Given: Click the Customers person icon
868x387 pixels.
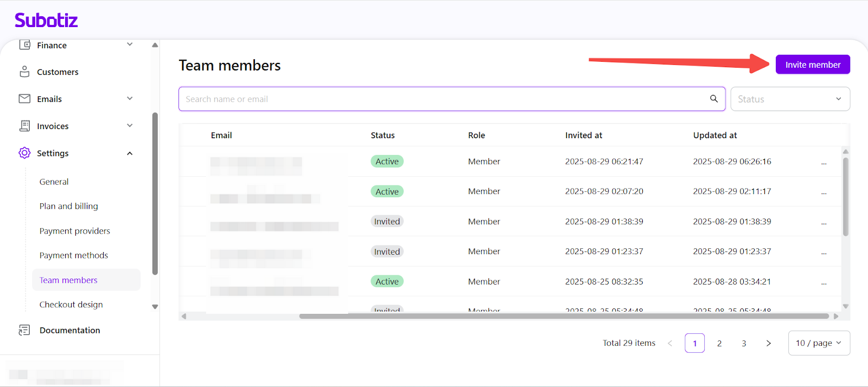Looking at the screenshot, I should 24,72.
